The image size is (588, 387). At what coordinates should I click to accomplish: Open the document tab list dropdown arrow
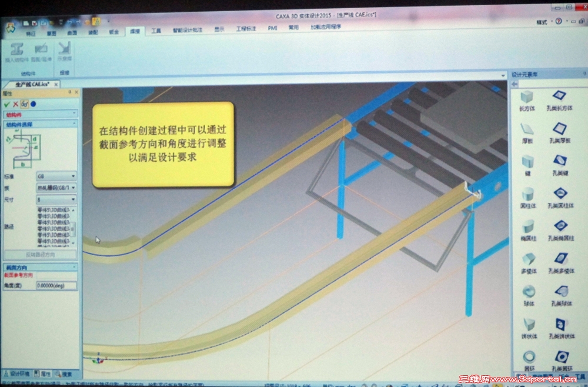tap(503, 76)
